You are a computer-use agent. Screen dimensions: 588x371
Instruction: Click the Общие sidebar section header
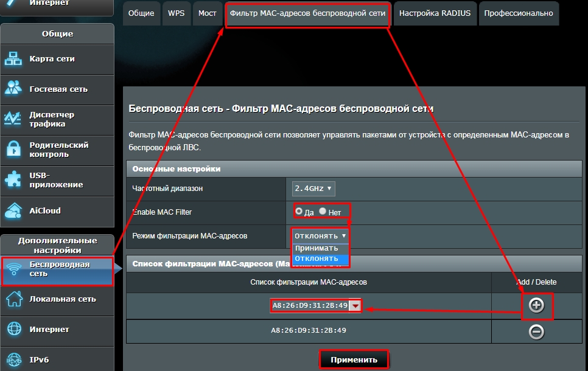[57, 33]
